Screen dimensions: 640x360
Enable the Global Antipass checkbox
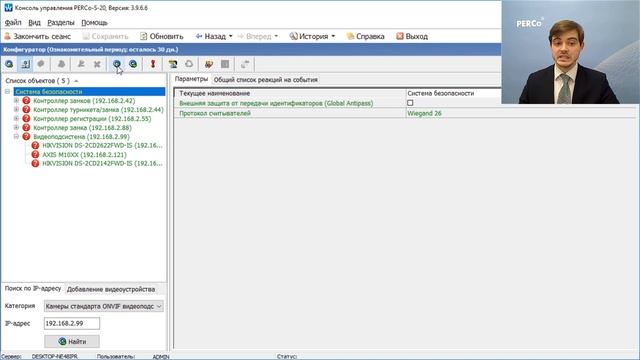[x=410, y=103]
